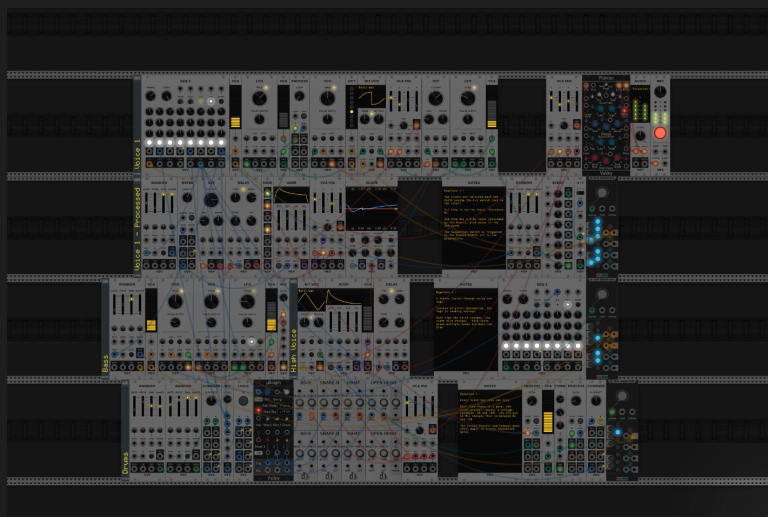The height and width of the screenshot is (517, 768).
Task: Toggle the last step light on Voice 1 SEQ 3
Action: point(221,142)
